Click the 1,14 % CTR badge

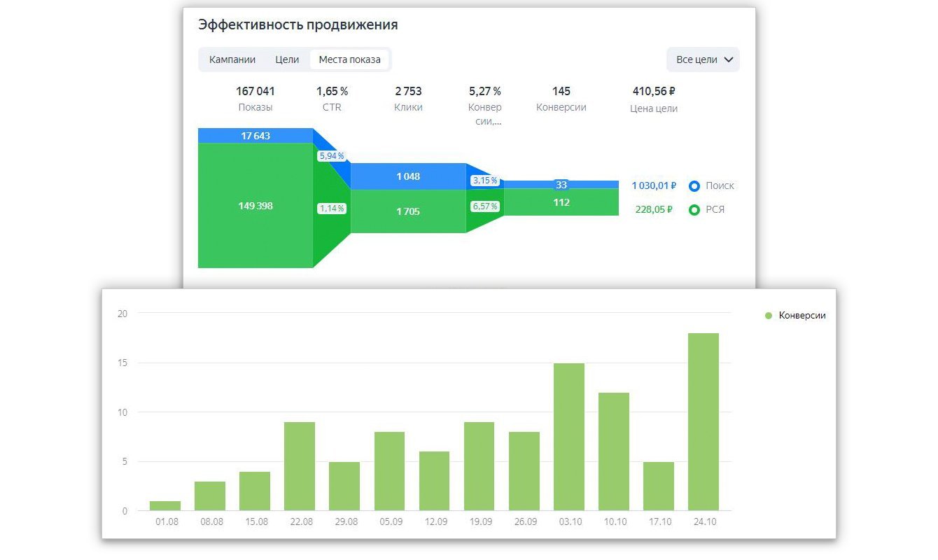point(332,209)
